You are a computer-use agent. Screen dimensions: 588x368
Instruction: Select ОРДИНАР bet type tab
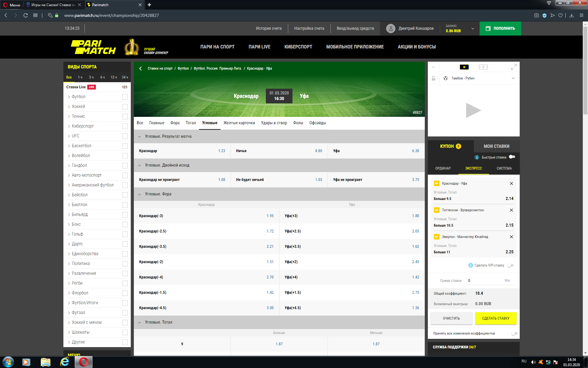[x=443, y=168]
